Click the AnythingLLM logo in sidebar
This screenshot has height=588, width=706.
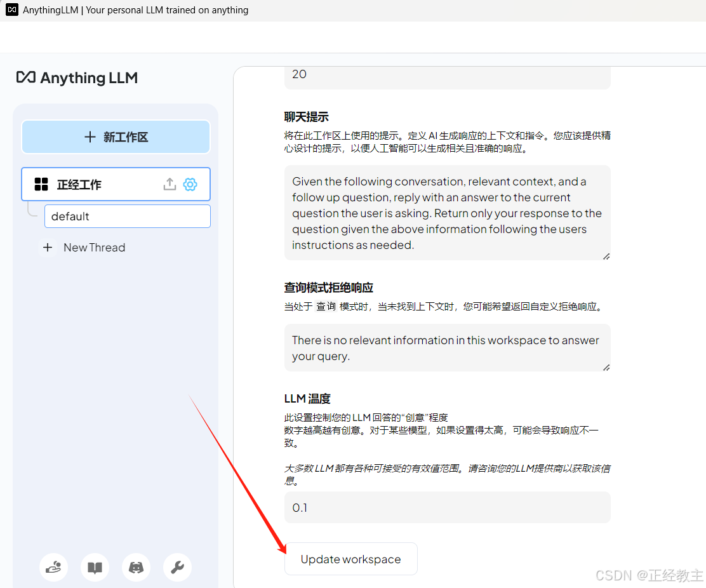[x=77, y=77]
